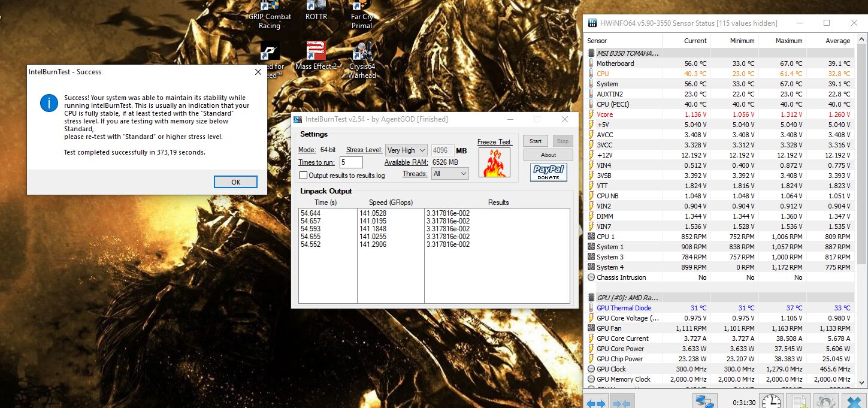Viewport: 868px width, 408px height.
Task: Click the Minimum column header
Action: [734, 41]
